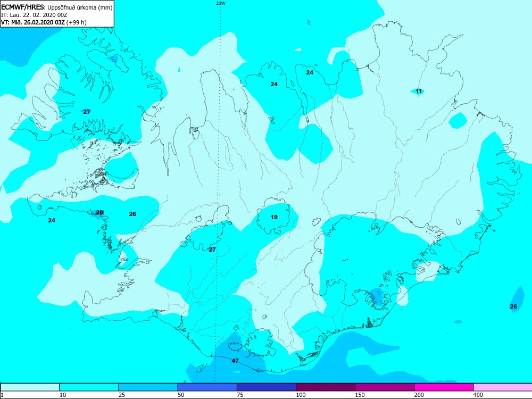Click the legend tick label "10"

click(63, 395)
